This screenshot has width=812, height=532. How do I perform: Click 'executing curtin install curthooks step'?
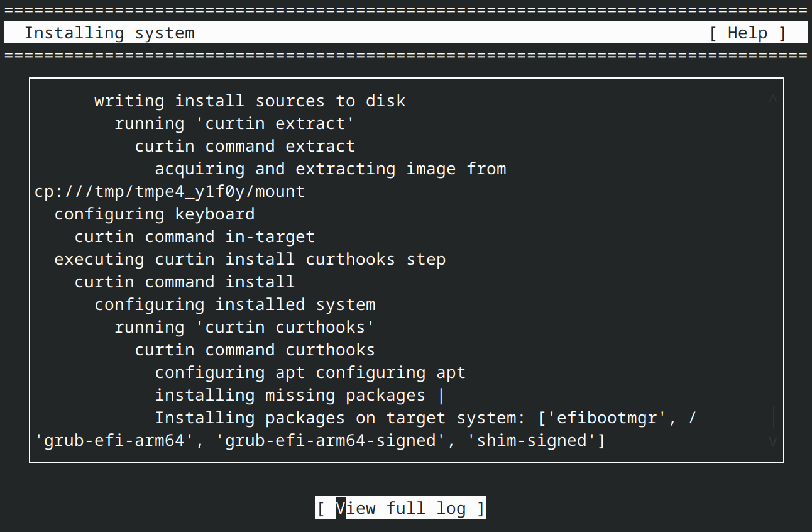click(250, 259)
